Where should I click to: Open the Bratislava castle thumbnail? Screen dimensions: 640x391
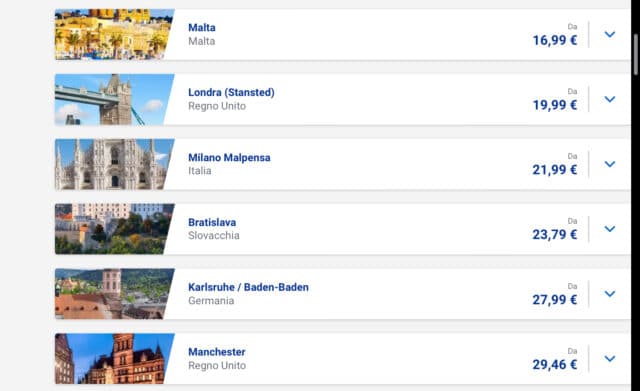click(x=112, y=229)
